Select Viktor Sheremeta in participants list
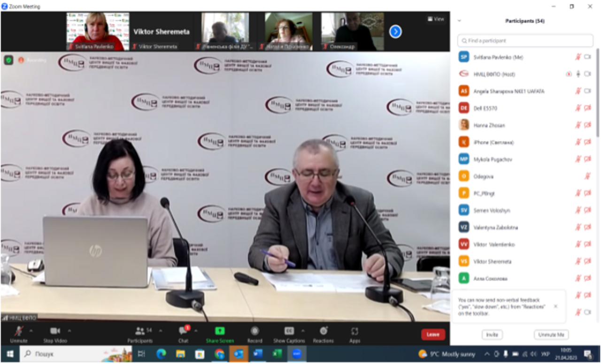This screenshot has width=601, height=364. [x=493, y=261]
